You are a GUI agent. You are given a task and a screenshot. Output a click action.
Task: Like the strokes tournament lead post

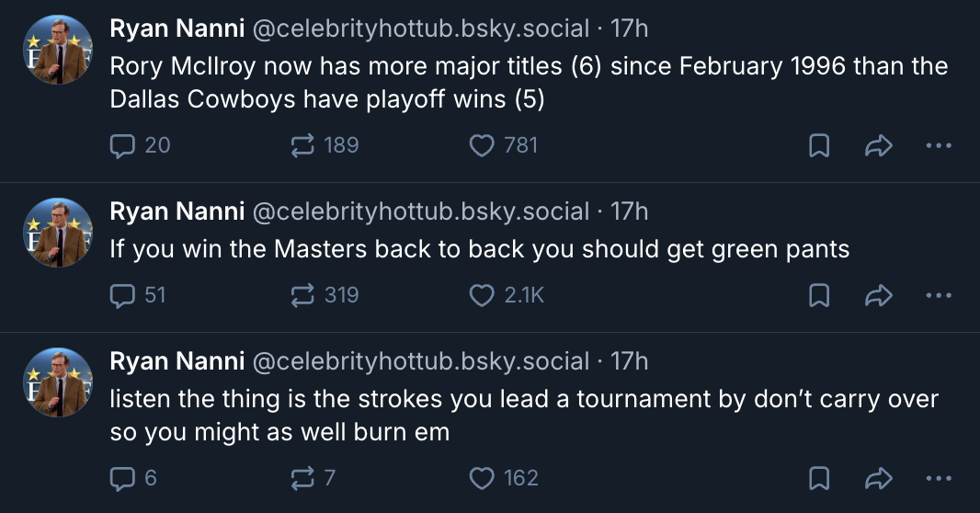[x=482, y=478]
